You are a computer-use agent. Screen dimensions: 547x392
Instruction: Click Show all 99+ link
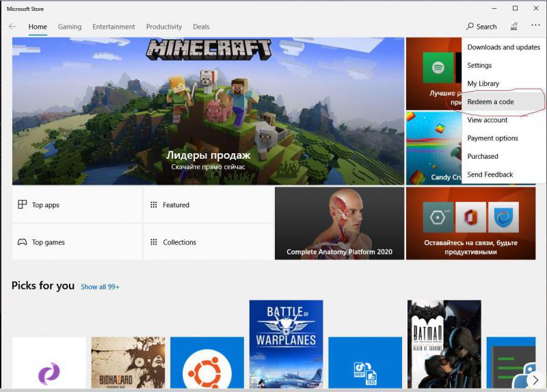pyautogui.click(x=100, y=287)
